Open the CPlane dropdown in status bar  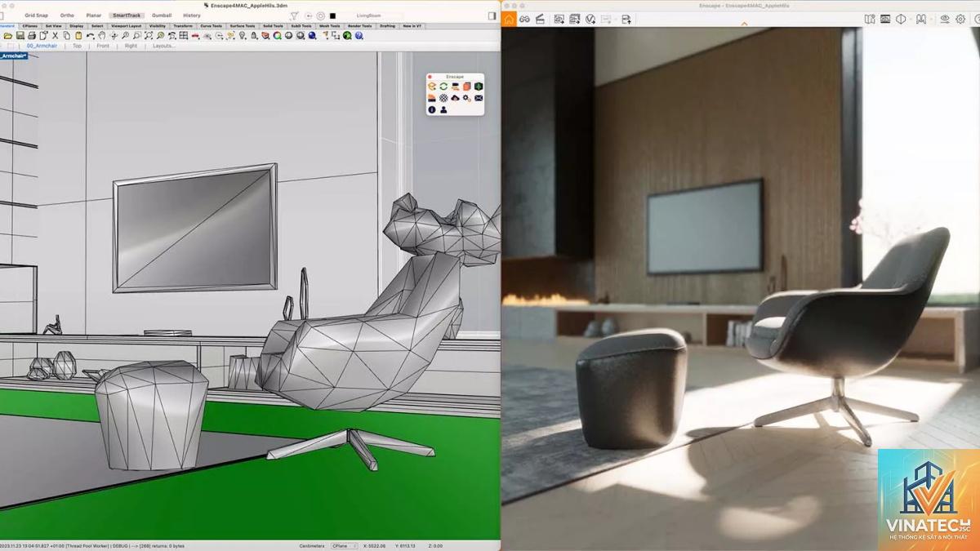(x=344, y=545)
